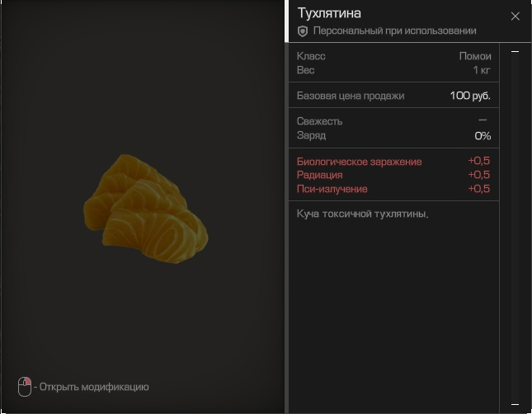Click the Класс row label
Image resolution: width=532 pixels, height=414 pixels.
[311, 56]
